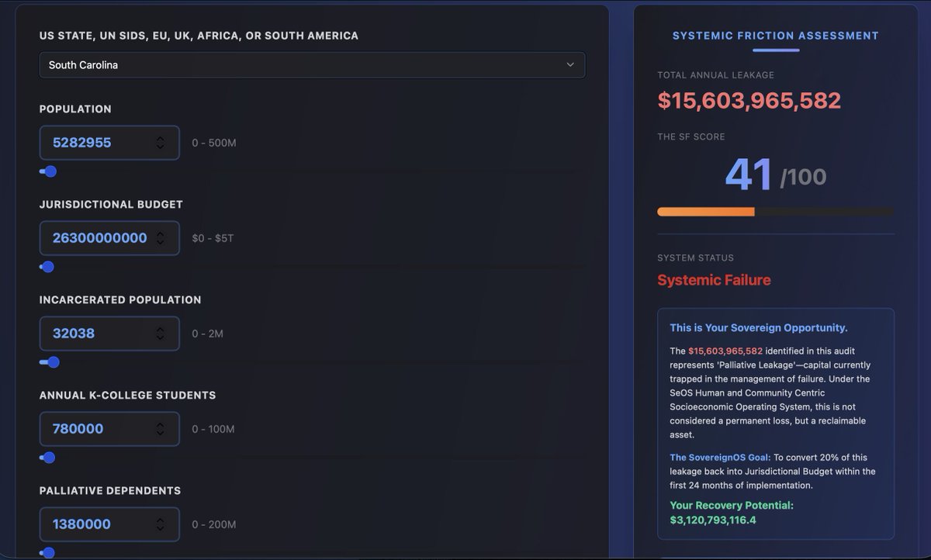Screen dimensions: 931x560
Task: Click the Systemic Friction Assessment heading
Action: point(775,35)
